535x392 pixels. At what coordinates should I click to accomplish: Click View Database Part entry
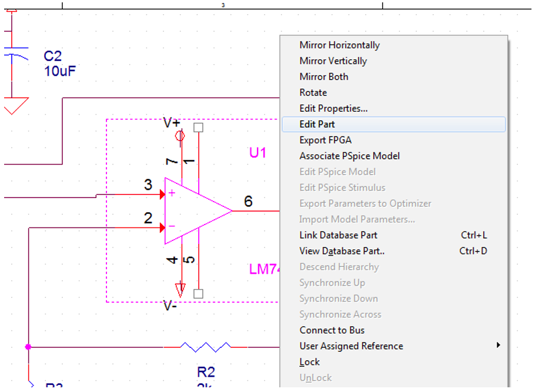click(342, 251)
